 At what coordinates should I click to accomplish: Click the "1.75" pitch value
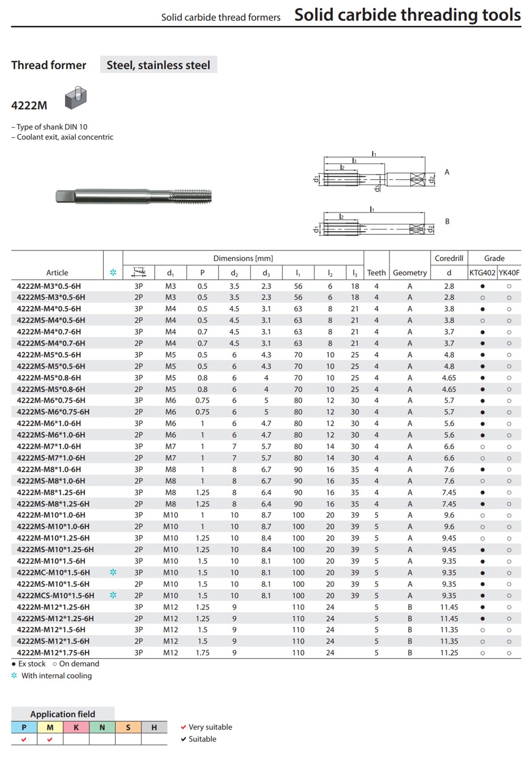203,653
